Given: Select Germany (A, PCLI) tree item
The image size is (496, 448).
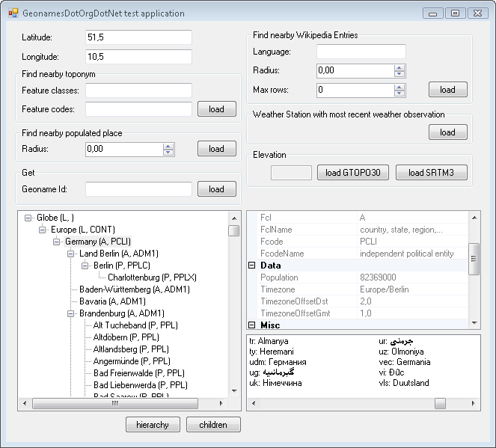Looking at the screenshot, I should tap(98, 242).
